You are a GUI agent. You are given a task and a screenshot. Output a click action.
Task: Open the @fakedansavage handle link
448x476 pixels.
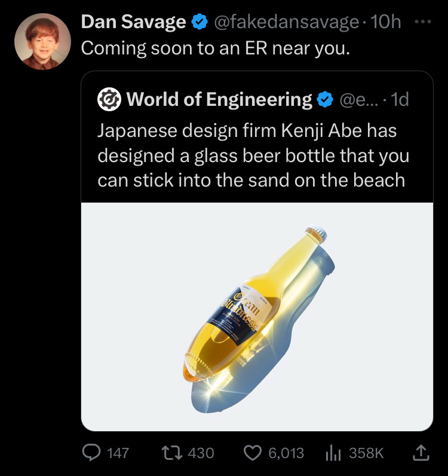(286, 23)
